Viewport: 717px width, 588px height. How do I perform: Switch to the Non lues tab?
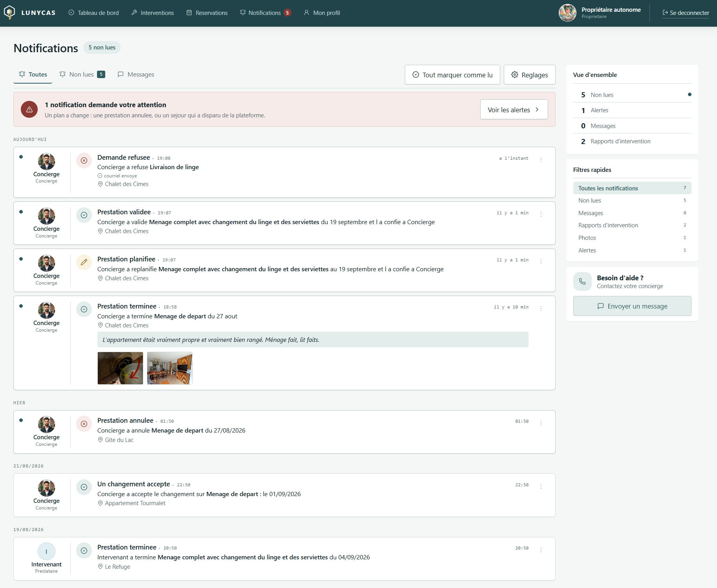[x=82, y=75]
